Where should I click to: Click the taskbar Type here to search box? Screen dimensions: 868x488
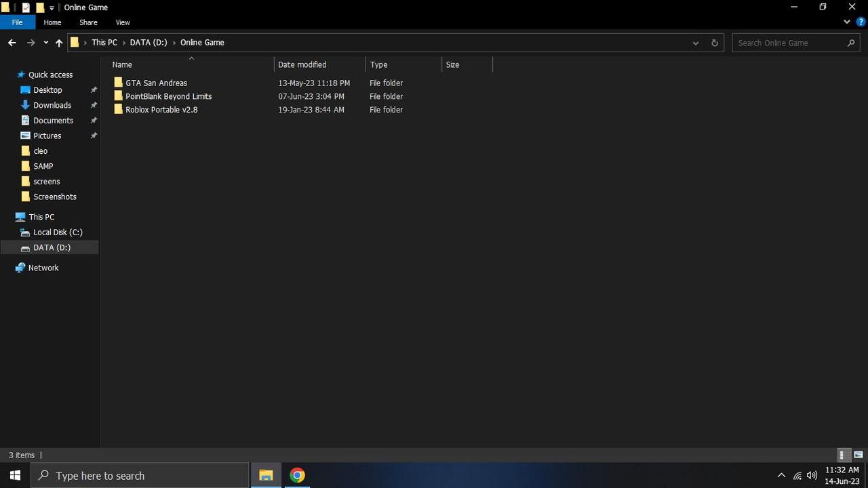point(140,475)
